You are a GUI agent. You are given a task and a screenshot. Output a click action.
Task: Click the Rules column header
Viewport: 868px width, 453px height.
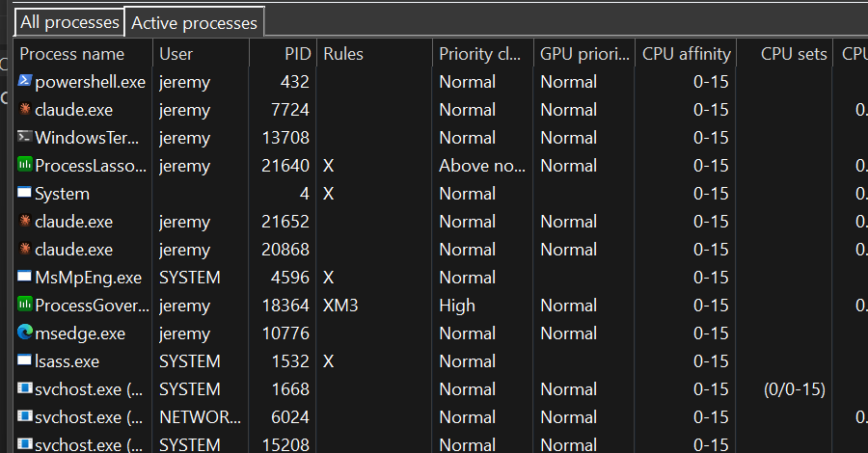(x=374, y=54)
